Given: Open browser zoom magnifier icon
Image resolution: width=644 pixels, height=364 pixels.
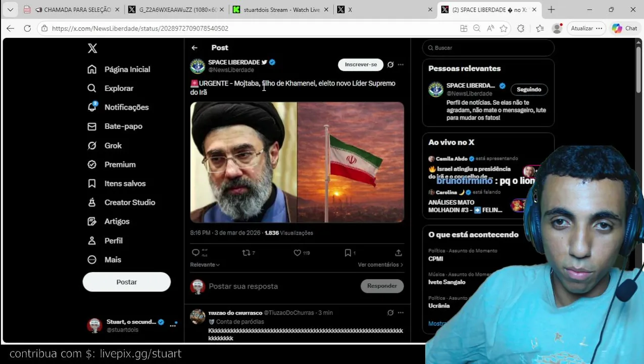Looking at the screenshot, I should 477,28.
